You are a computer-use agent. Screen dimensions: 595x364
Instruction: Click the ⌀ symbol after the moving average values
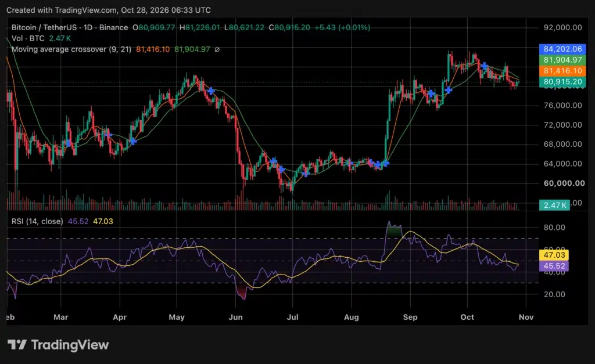coord(217,49)
